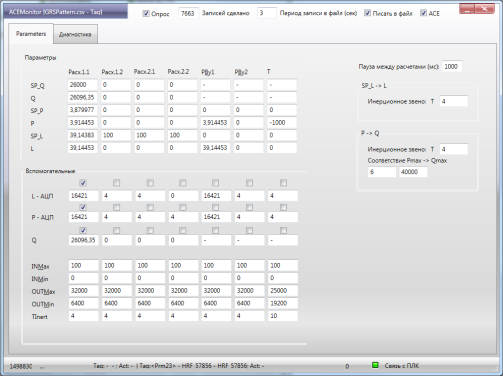Check L - АЦП checkbox in РВу1 column
Image resolution: width=503 pixels, height=376 pixels.
216,183
